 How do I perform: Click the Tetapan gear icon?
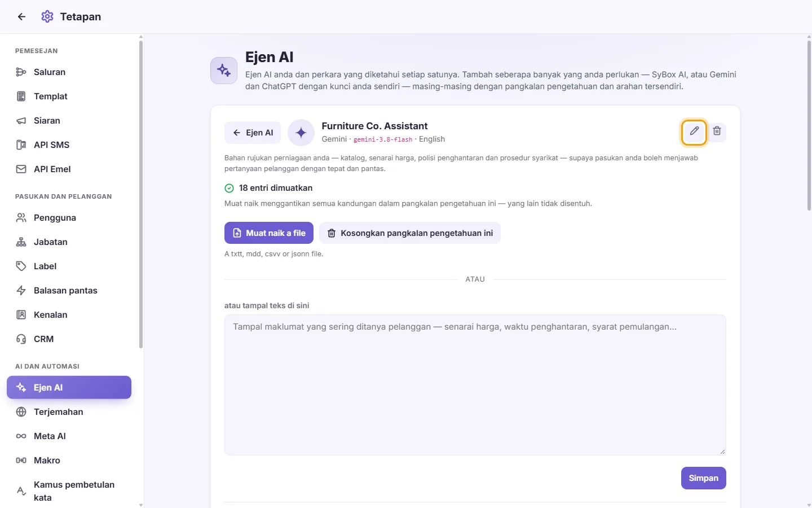click(x=47, y=17)
